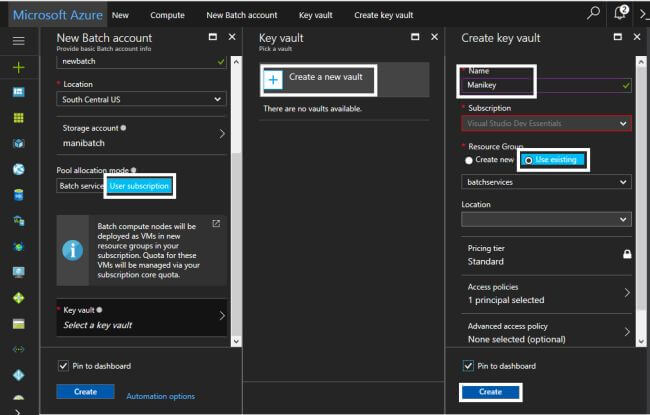The height and width of the screenshot is (415, 650).
Task: Click the Pricing tier lock icon
Action: (x=627, y=254)
